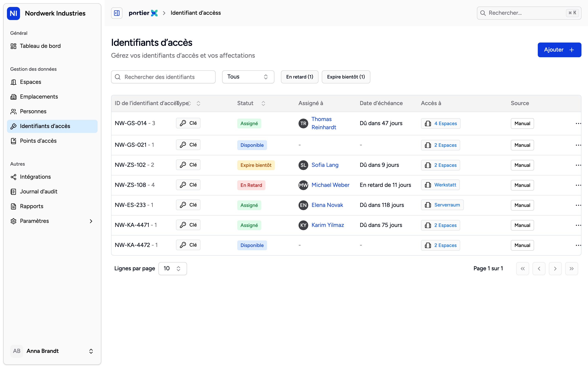
Task: Click the EN avatar of Elena Novak
Action: click(x=303, y=205)
